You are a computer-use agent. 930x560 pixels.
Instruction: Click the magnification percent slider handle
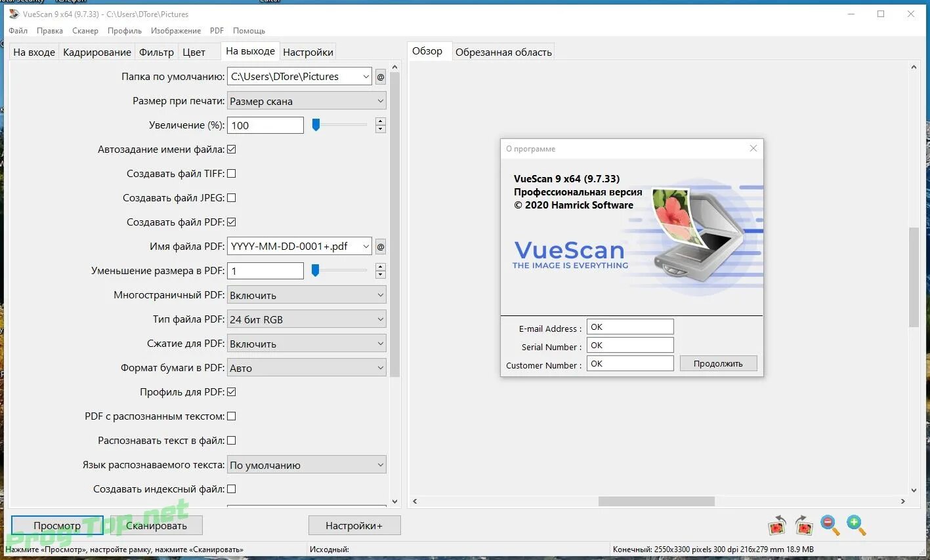coord(316,125)
